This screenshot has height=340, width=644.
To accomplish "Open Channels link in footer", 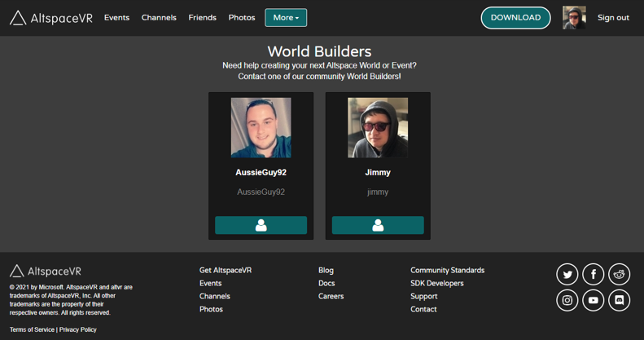I will (215, 296).
